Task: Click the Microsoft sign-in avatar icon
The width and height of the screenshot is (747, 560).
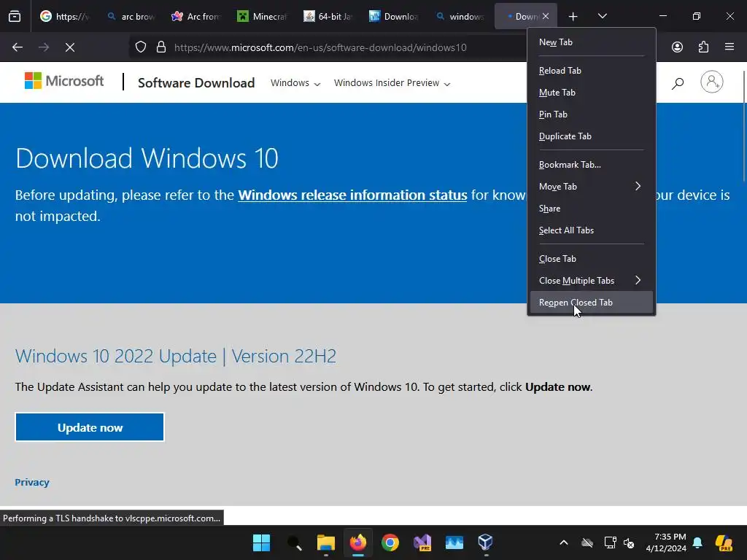Action: pos(712,82)
